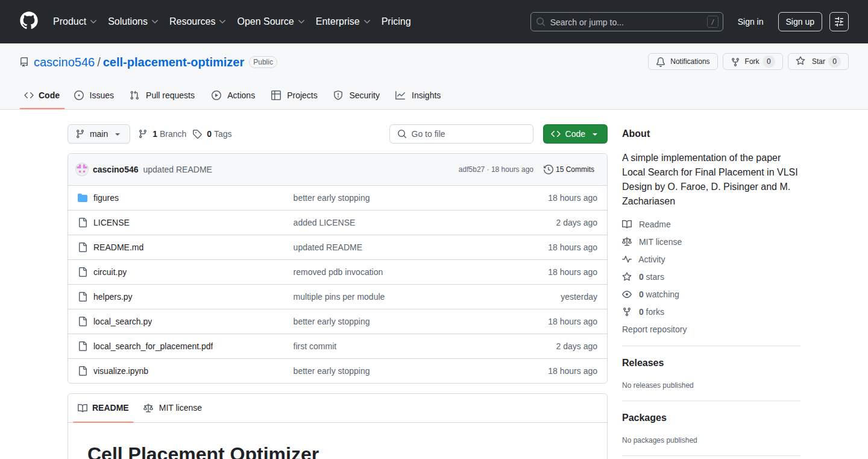Open the cell-placement-optimizer repository link
The height and width of the screenshot is (459, 868).
pyautogui.click(x=174, y=62)
